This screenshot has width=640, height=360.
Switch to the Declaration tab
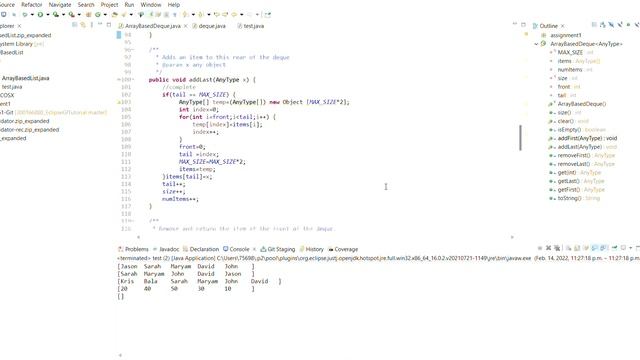(201, 249)
